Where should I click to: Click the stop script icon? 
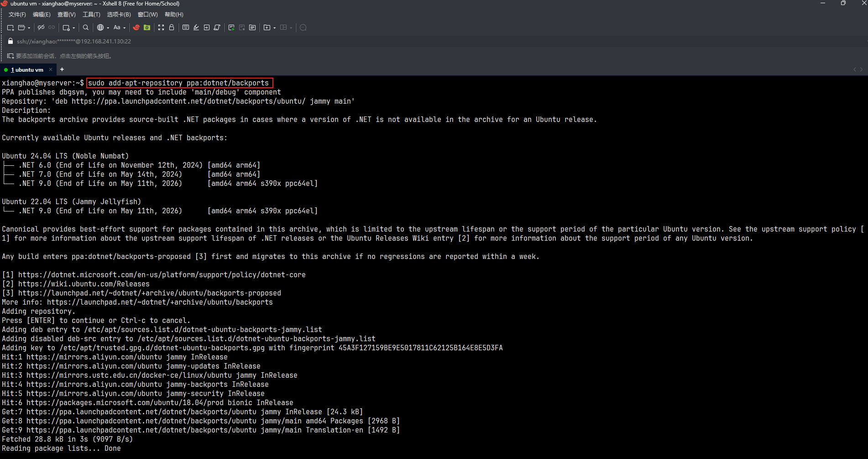click(242, 27)
